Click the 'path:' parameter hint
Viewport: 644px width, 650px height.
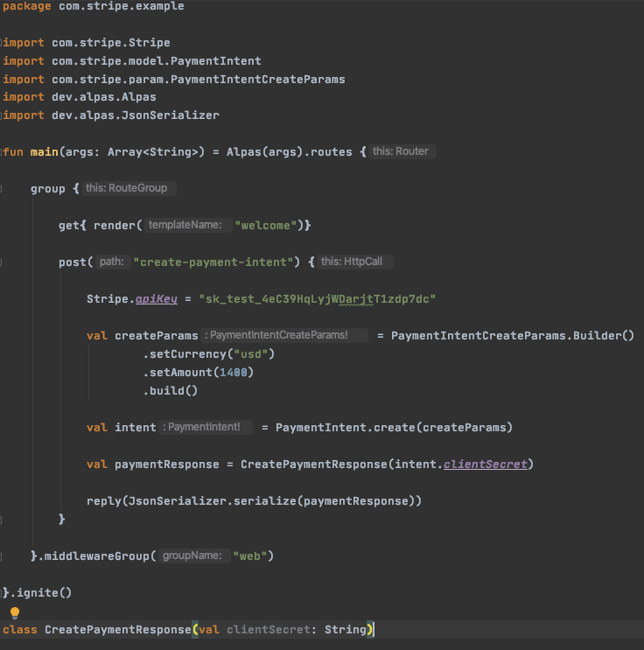(112, 262)
